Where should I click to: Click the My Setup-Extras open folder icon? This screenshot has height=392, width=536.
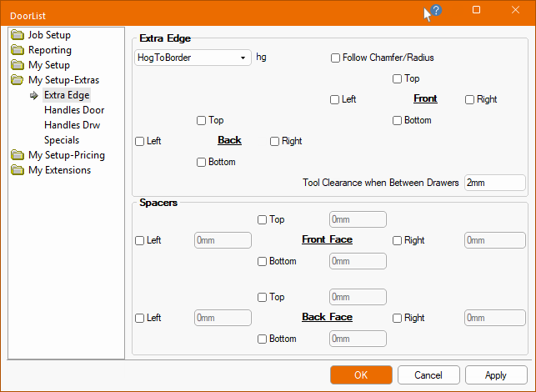tap(18, 80)
